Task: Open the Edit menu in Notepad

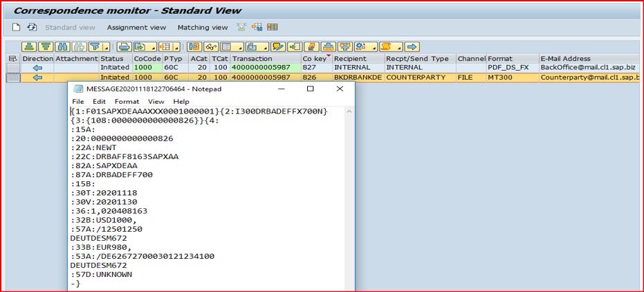Action: click(99, 102)
